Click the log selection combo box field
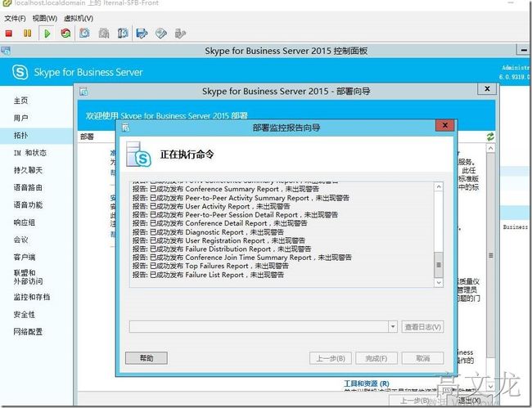 pyautogui.click(x=259, y=327)
